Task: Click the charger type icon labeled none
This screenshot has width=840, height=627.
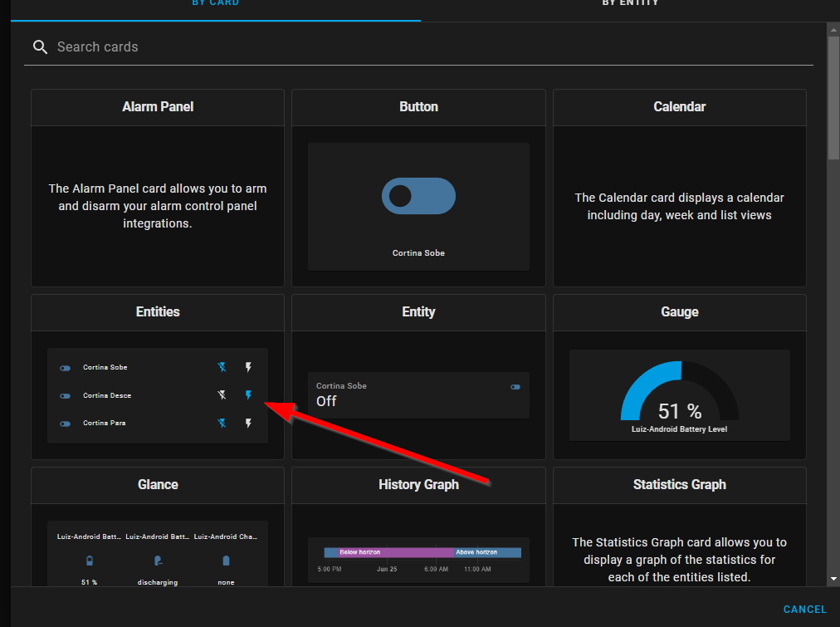Action: 226,561
